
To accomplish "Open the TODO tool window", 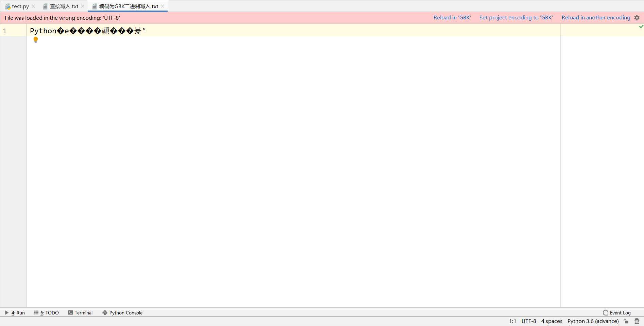I will pos(46,313).
